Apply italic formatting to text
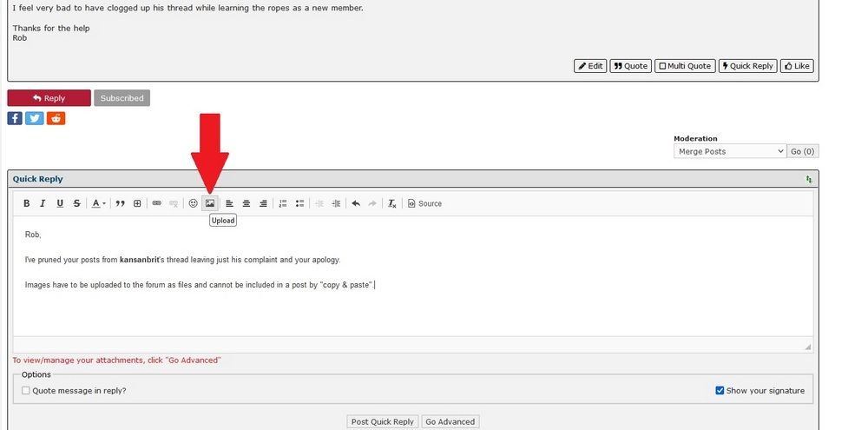The image size is (868, 430). pos(43,203)
